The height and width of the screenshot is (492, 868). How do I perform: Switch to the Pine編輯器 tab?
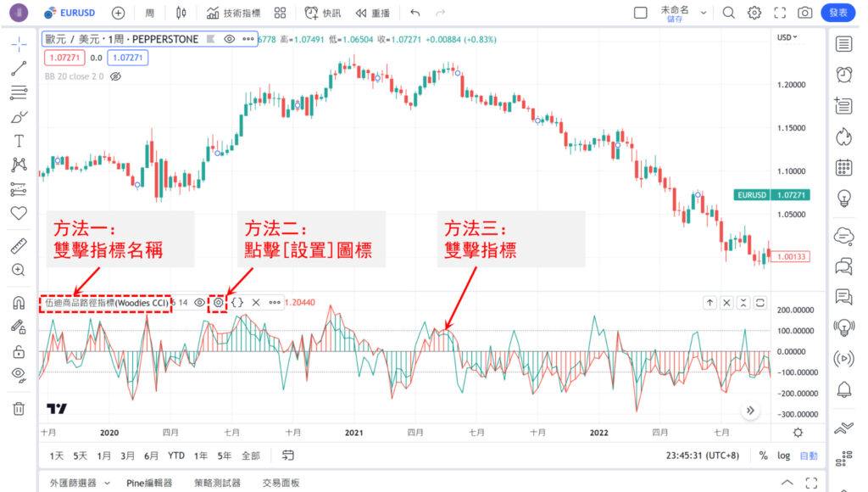coord(149,483)
